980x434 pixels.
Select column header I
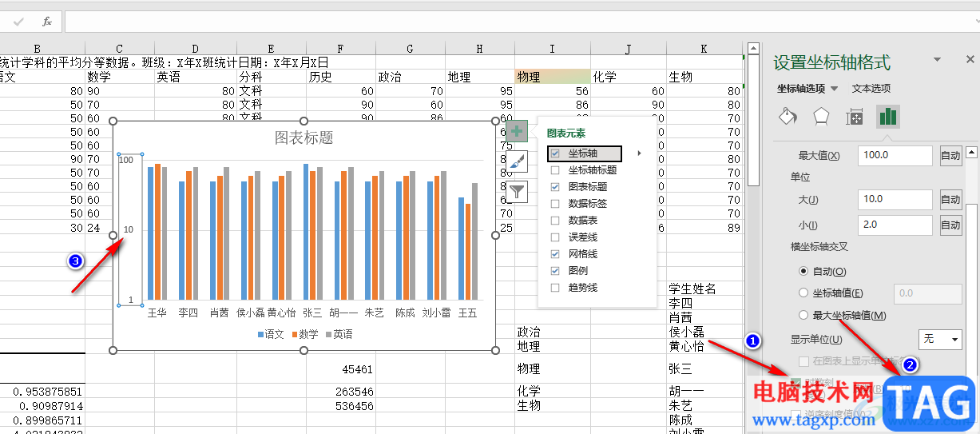[x=552, y=49]
